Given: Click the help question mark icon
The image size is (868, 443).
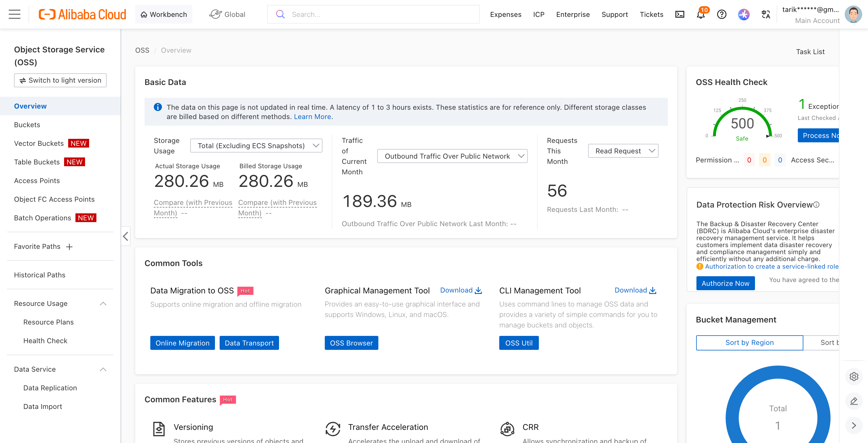Looking at the screenshot, I should 722,15.
